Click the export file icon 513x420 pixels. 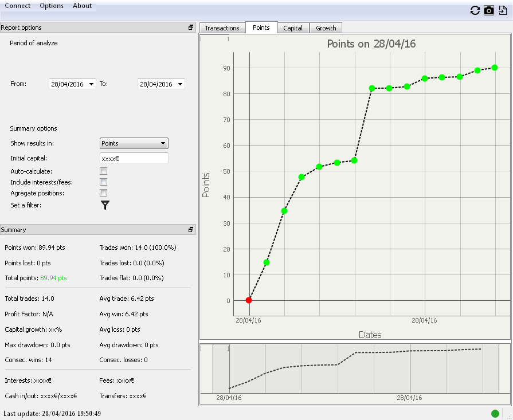(503, 10)
